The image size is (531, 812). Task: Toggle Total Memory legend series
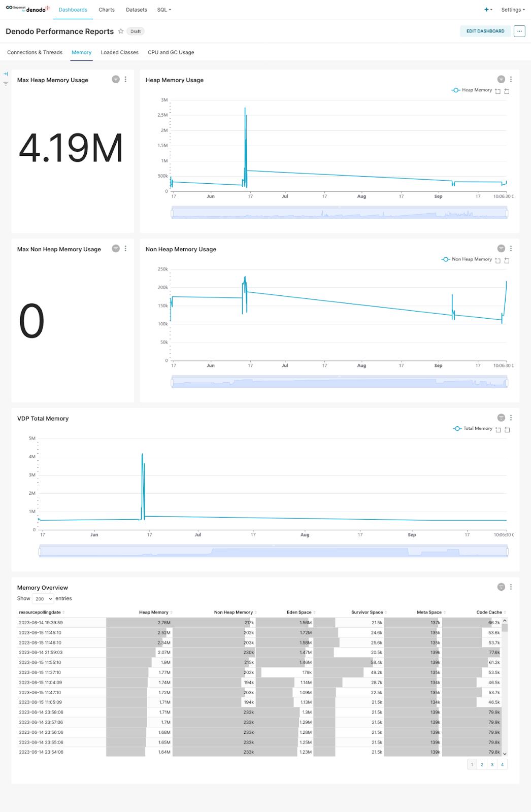(472, 428)
